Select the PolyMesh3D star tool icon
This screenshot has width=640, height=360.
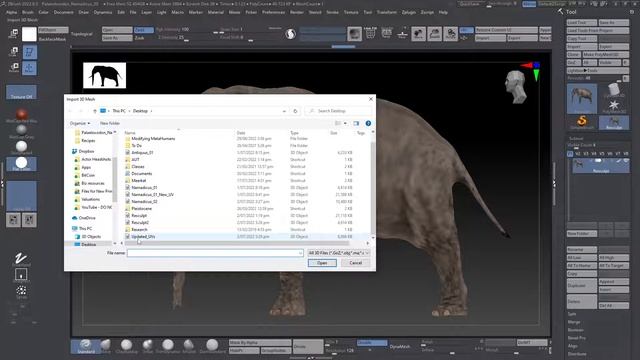click(614, 106)
